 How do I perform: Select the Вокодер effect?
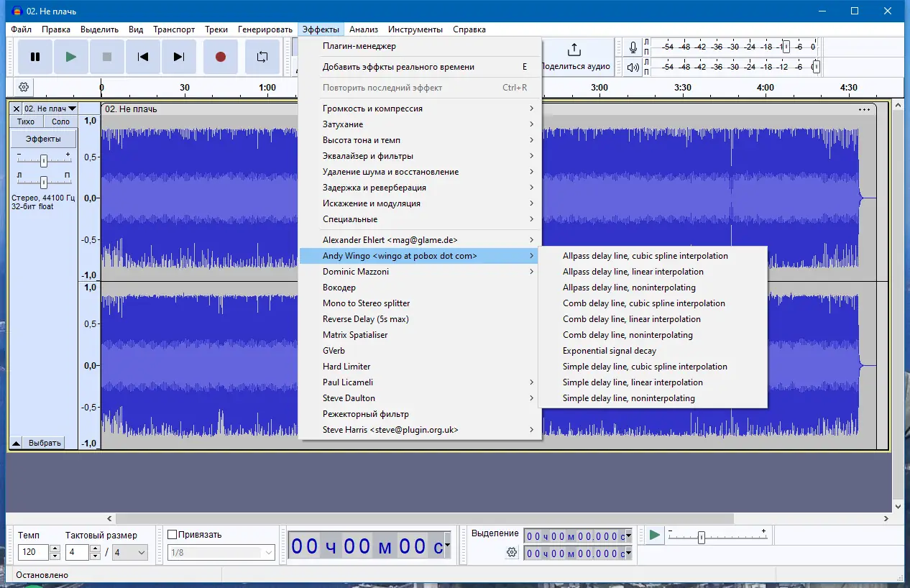(x=420, y=288)
